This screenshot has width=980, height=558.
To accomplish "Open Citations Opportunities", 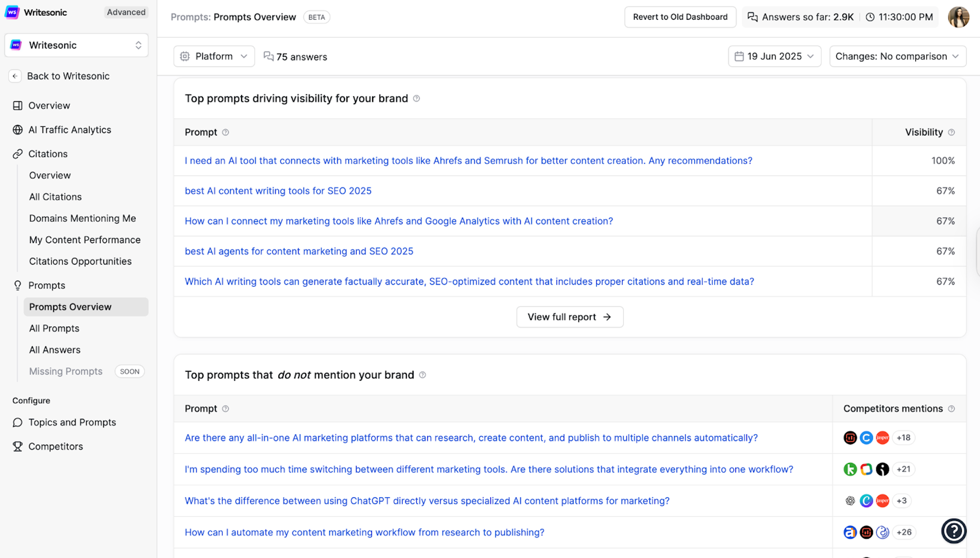I will (x=80, y=261).
